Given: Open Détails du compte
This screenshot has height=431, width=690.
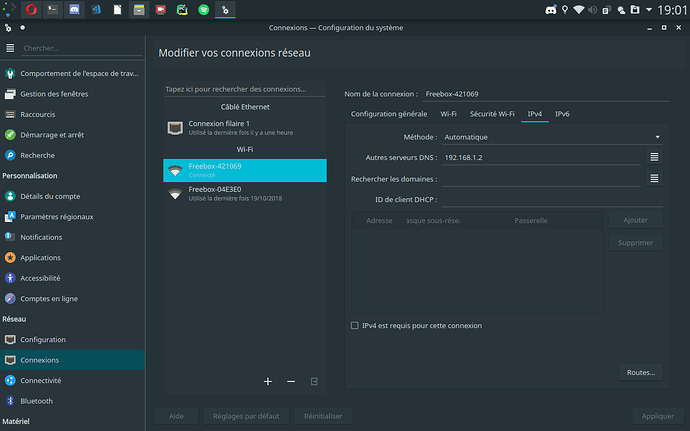Looking at the screenshot, I should pyautogui.click(x=73, y=196).
